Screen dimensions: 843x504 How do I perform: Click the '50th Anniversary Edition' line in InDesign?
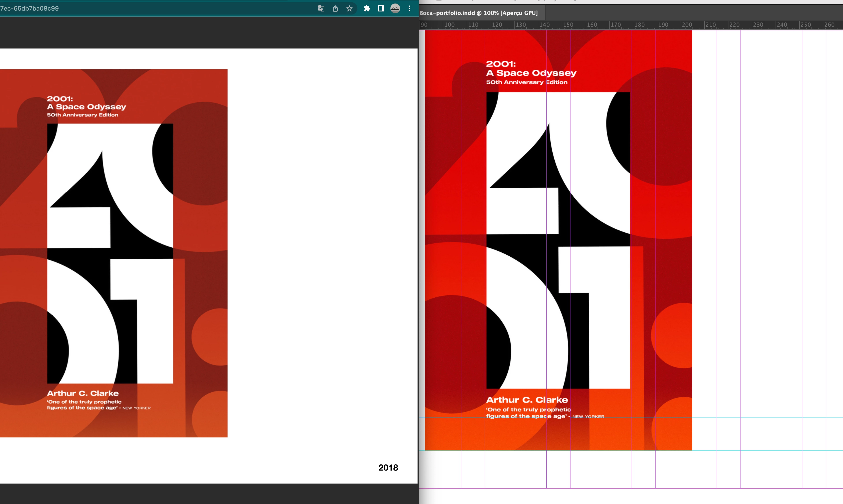(526, 82)
